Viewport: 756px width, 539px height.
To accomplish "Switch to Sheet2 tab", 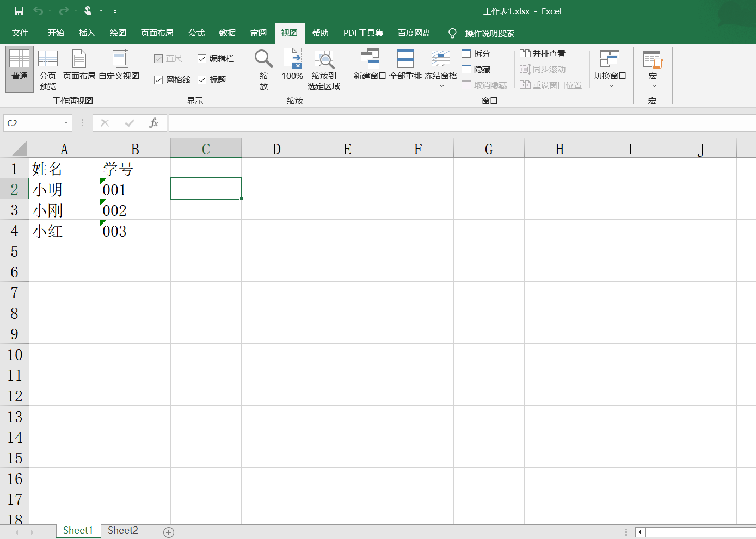I will 123,531.
